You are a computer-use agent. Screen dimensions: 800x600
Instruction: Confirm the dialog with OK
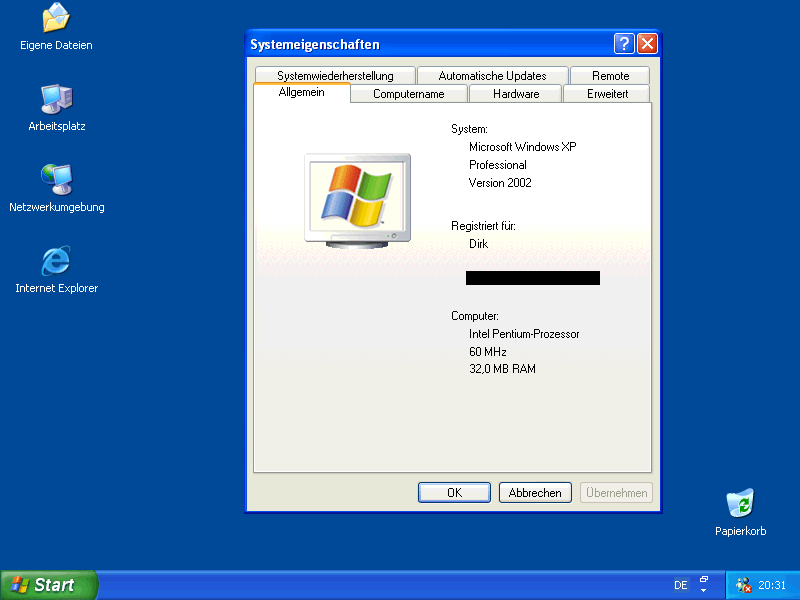pyautogui.click(x=454, y=492)
